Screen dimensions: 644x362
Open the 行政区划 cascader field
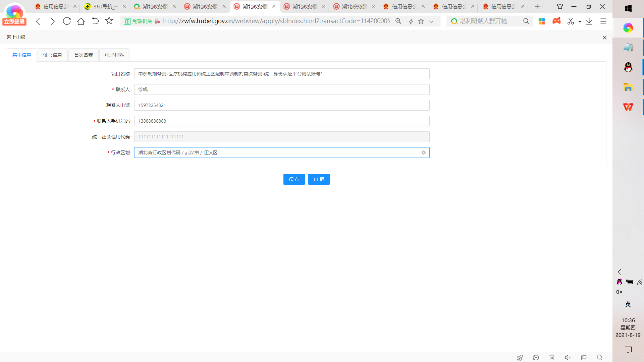[x=278, y=153]
